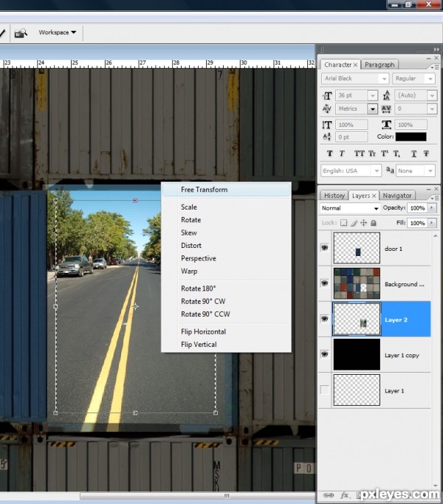
Task: Apply All Caps text style
Action: pos(359,153)
